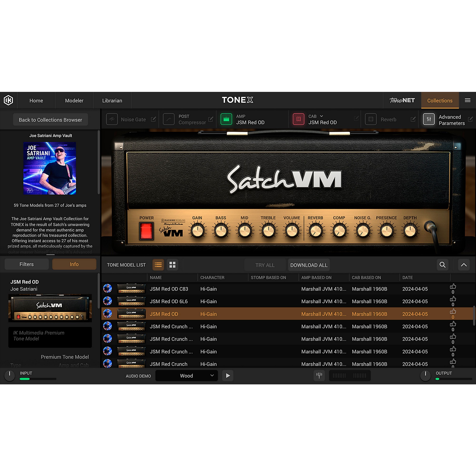Play the audio demo
476x476 pixels.
(228, 376)
